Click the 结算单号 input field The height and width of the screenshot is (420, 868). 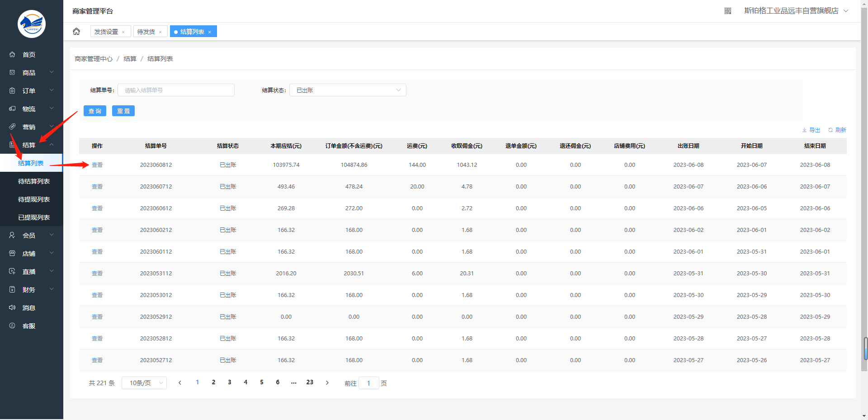[x=176, y=90]
